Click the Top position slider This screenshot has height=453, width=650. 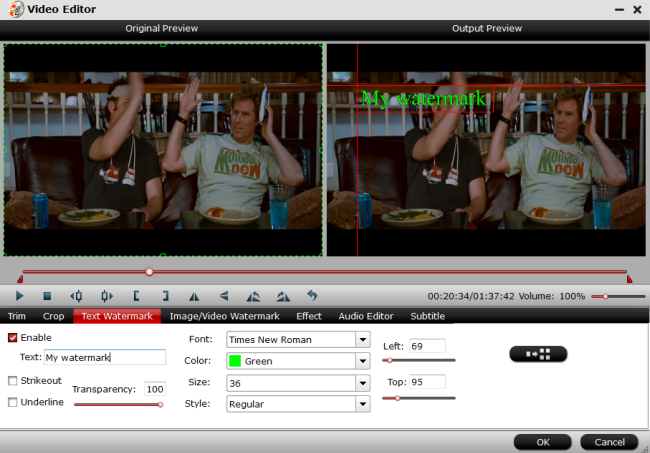[x=419, y=398]
